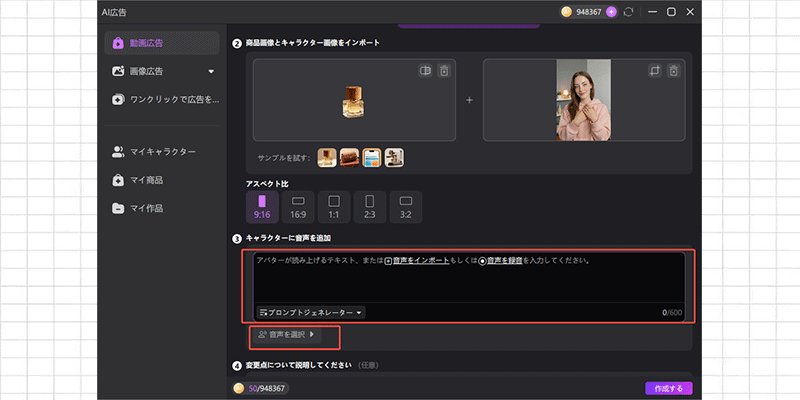Open マイ作品 in the sidebar
This screenshot has width=800, height=400.
162,208
